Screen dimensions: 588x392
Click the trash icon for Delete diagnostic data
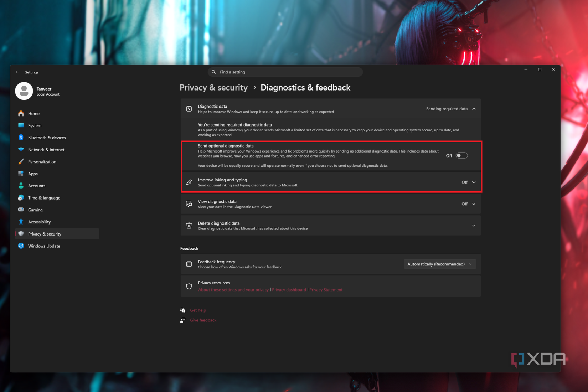click(x=189, y=226)
